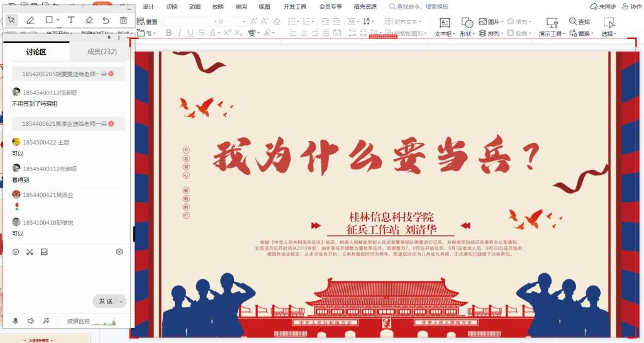
Task: Select the pen drawing tool in annotation bar
Action: point(30,20)
